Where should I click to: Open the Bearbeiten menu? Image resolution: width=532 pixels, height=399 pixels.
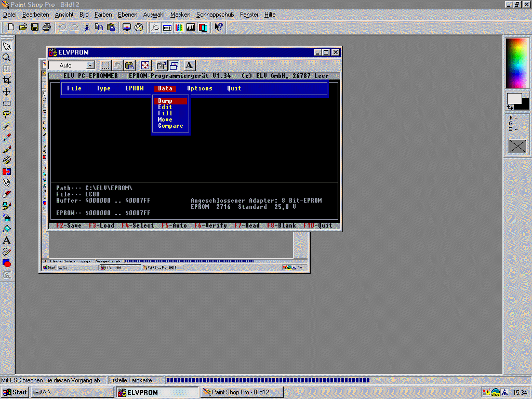(x=36, y=15)
